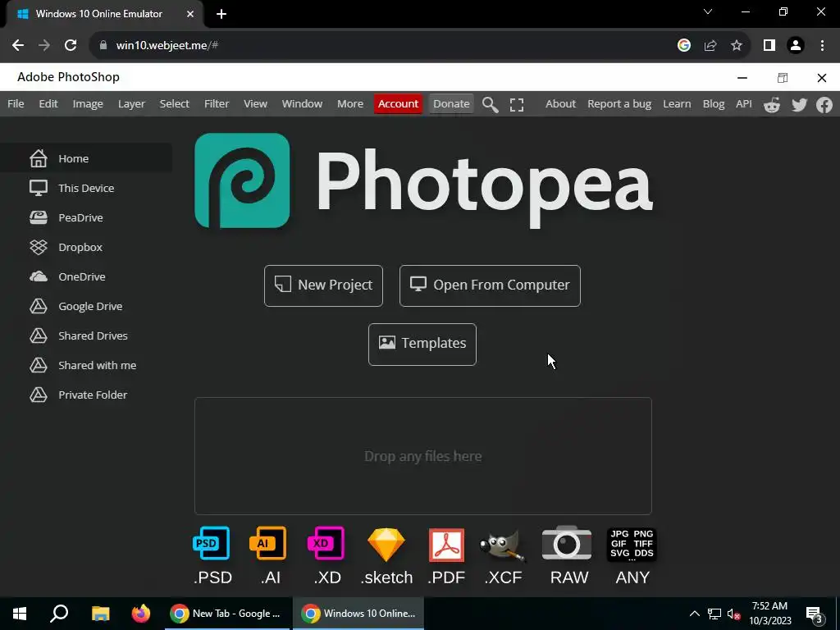Select the .XD file format icon
This screenshot has width=840, height=630.
(326, 543)
